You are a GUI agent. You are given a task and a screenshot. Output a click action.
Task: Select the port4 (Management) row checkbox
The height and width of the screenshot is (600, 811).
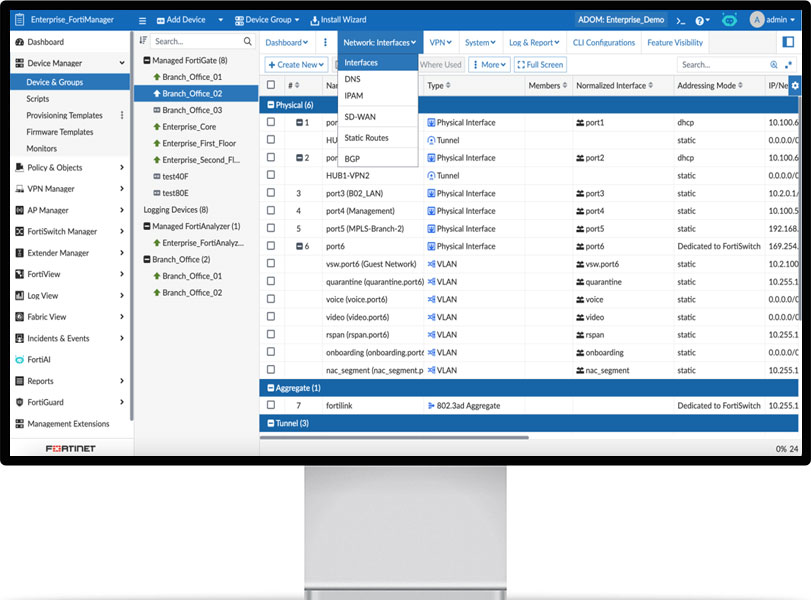tap(271, 211)
